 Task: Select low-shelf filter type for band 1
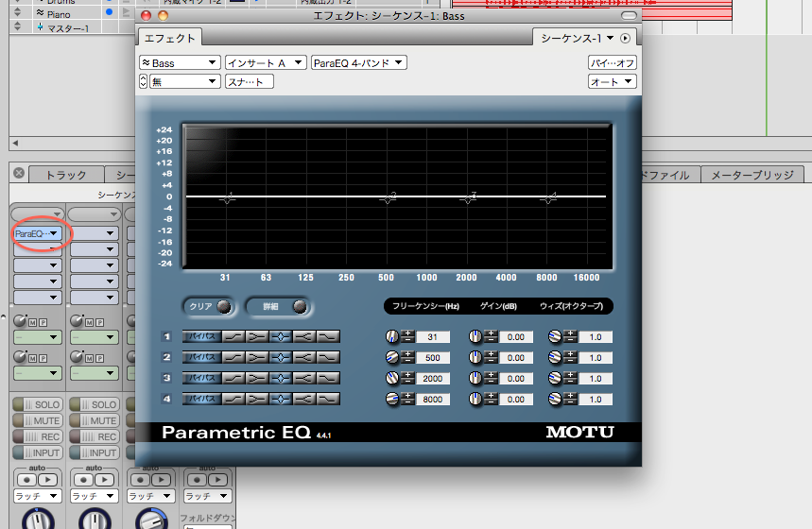(233, 336)
